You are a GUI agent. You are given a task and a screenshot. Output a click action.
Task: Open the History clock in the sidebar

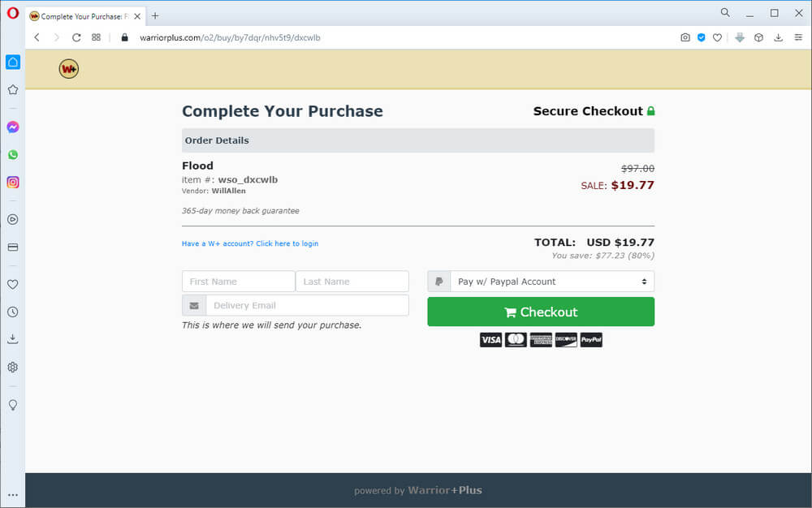[13, 312]
